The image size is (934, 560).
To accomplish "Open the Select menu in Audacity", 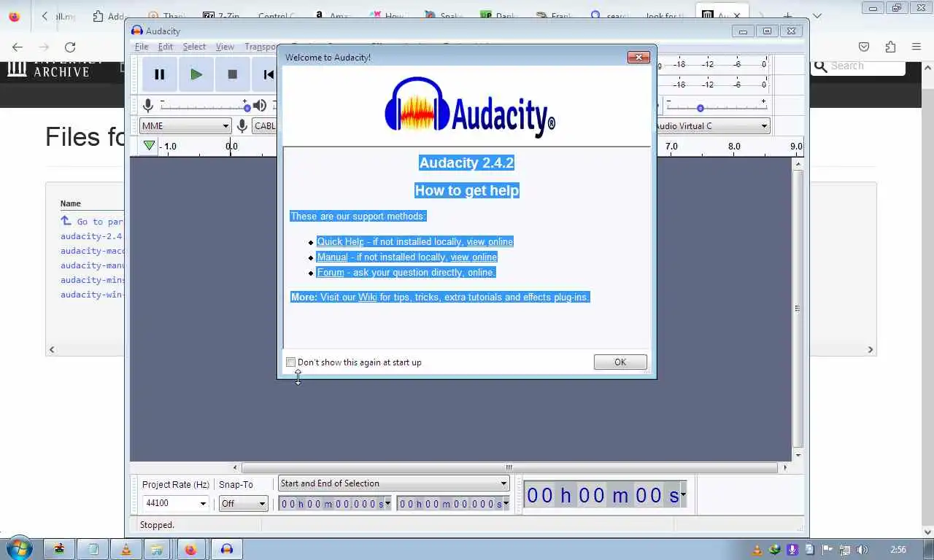I will [194, 47].
